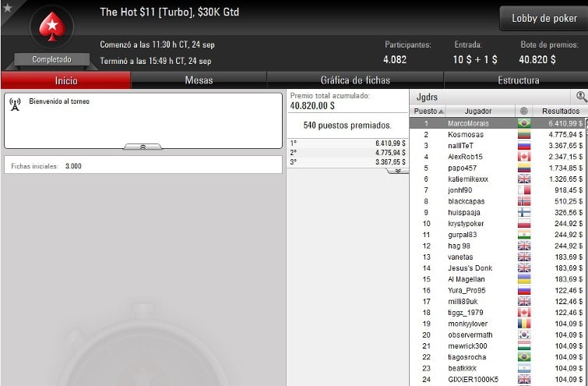Image resolution: width=588 pixels, height=386 pixels.
Task: Open the Gráfica de fichas tab
Action: pyautogui.click(x=355, y=80)
